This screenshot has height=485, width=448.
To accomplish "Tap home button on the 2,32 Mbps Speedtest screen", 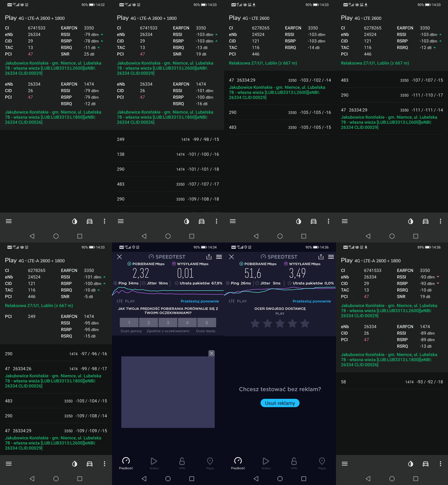I will (168, 479).
